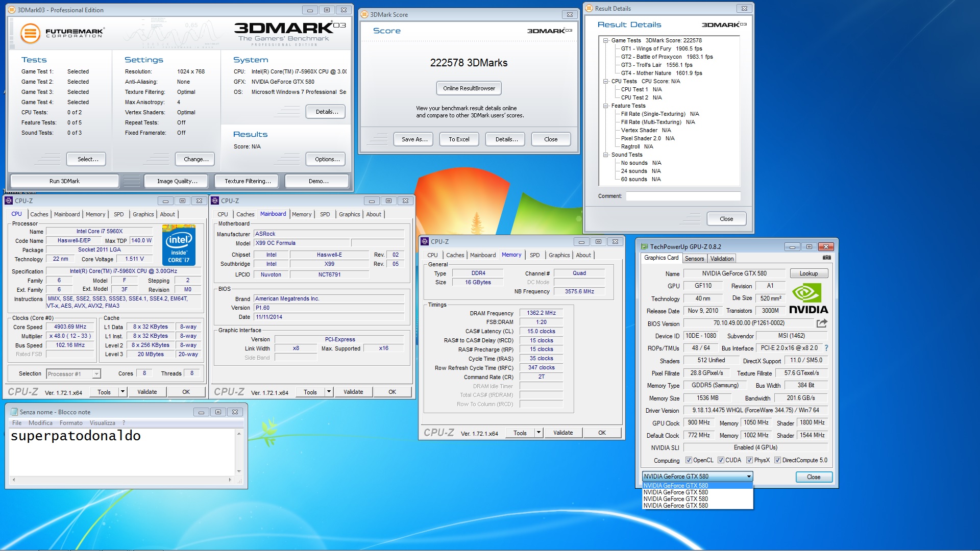Select the highlighted GTX 580 list entry
The height and width of the screenshot is (551, 980).
pyautogui.click(x=697, y=486)
